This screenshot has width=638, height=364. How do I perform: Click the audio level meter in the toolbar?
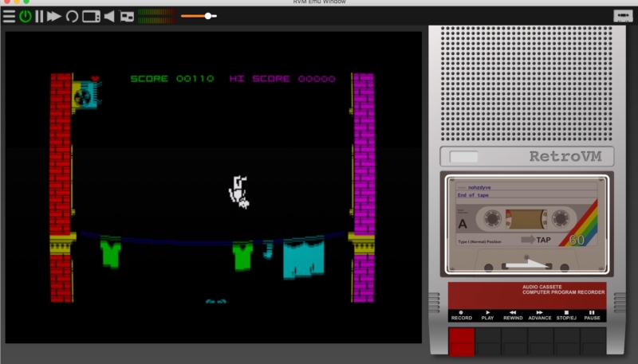click(157, 16)
